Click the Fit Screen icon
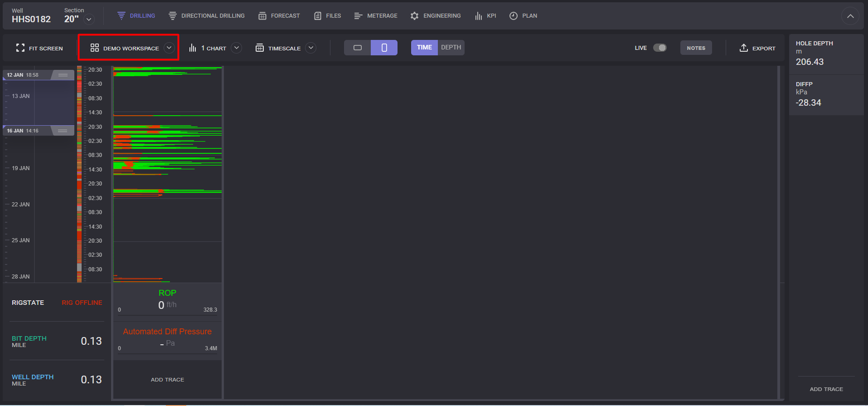 pos(20,48)
